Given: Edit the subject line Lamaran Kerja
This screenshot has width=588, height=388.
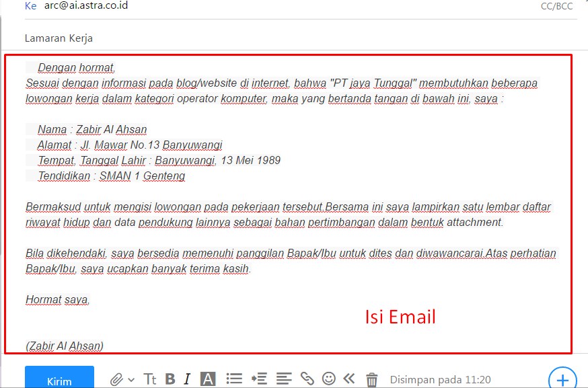Looking at the screenshot, I should point(59,38).
